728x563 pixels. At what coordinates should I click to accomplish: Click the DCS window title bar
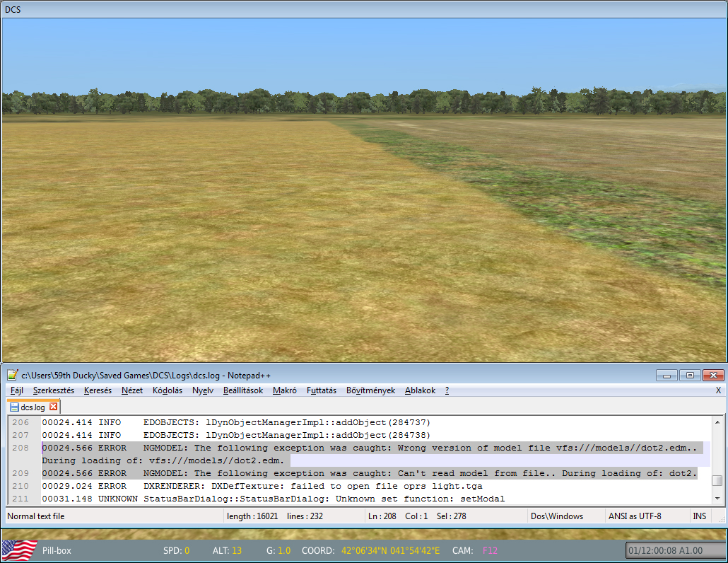click(x=364, y=9)
